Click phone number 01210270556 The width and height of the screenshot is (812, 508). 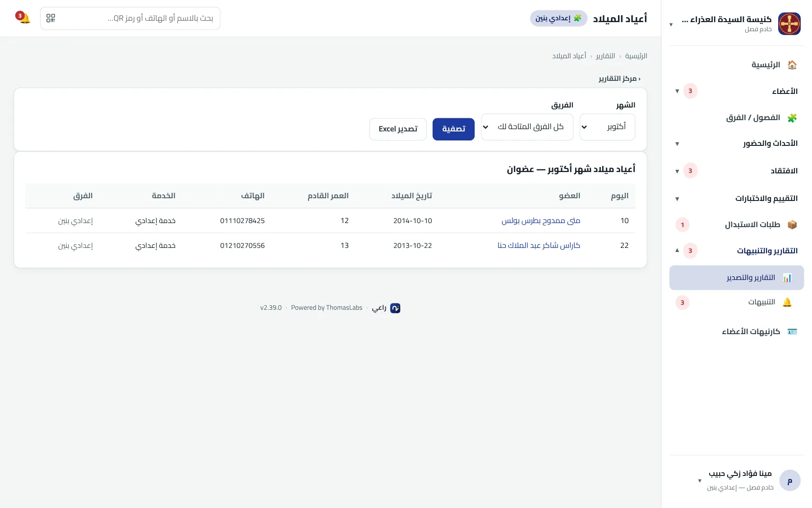(242, 246)
